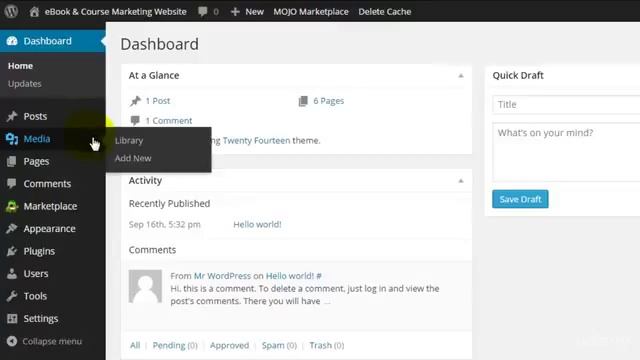
Task: Open the 1 Comment link
Action: pyautogui.click(x=169, y=121)
